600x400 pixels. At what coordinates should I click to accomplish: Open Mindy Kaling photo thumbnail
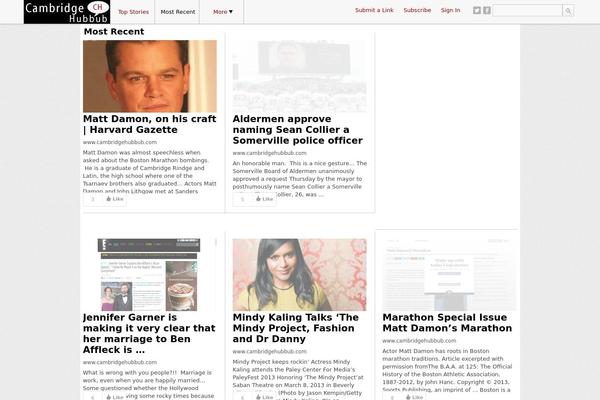point(300,275)
